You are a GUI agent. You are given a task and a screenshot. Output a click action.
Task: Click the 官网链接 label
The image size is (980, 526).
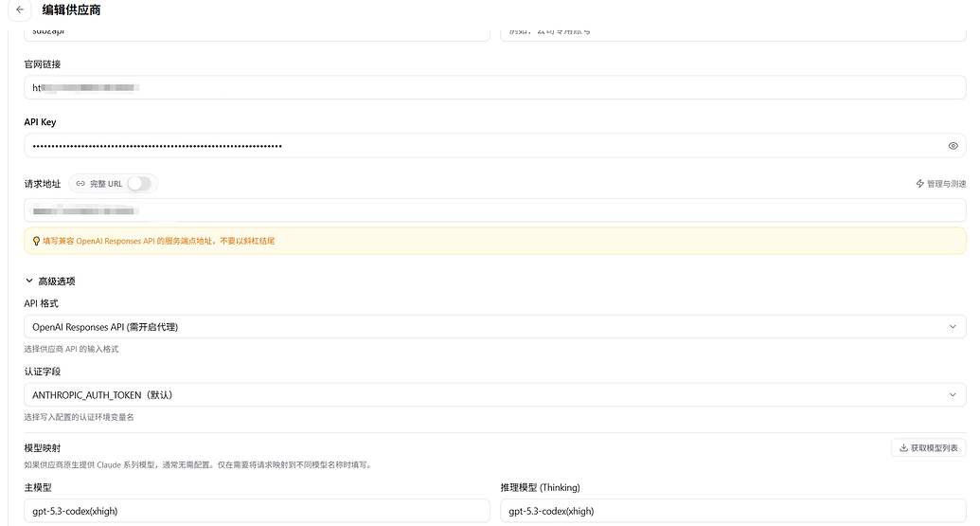pyautogui.click(x=43, y=64)
